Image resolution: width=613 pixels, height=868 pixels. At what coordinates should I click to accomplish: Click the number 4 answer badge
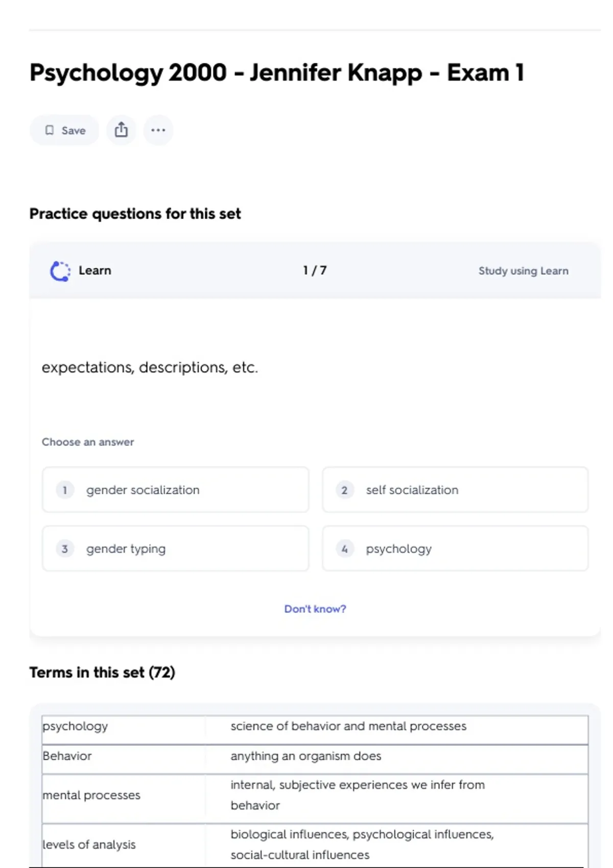(x=344, y=549)
